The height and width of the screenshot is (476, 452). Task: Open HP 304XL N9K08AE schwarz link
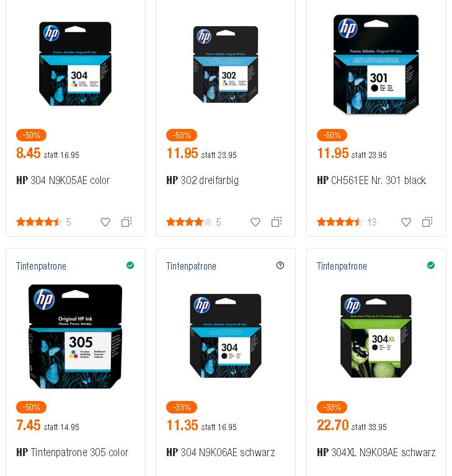(376, 452)
